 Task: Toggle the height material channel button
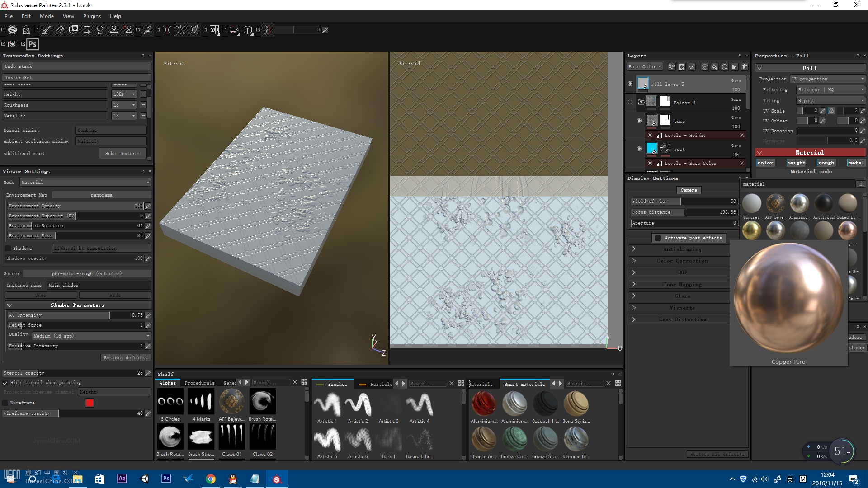[796, 163]
